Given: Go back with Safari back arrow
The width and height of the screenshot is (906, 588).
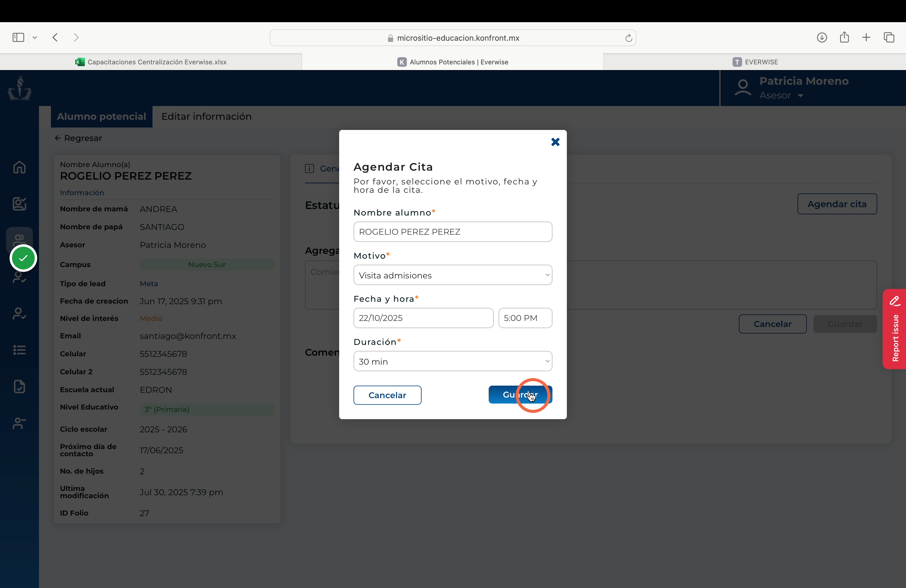Looking at the screenshot, I should 55,37.
